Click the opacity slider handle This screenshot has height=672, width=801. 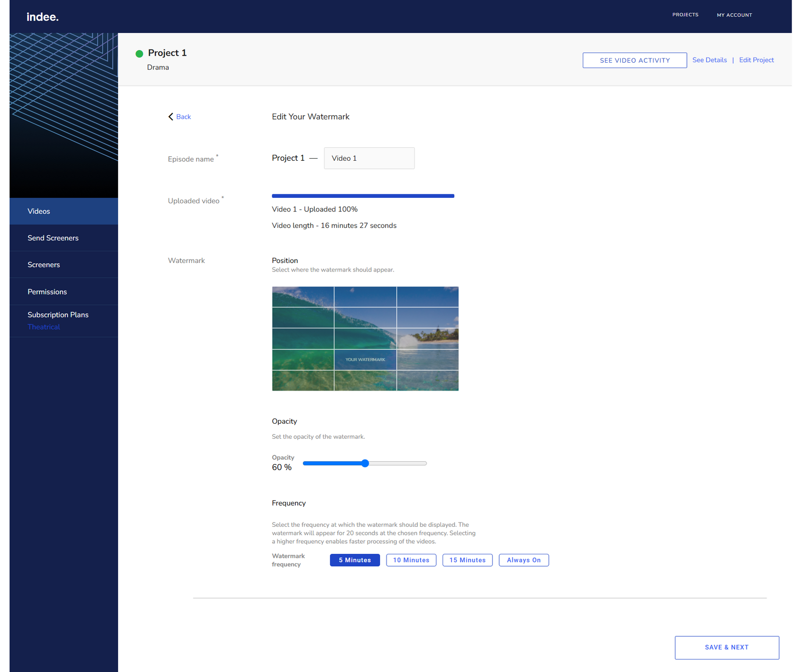point(365,463)
